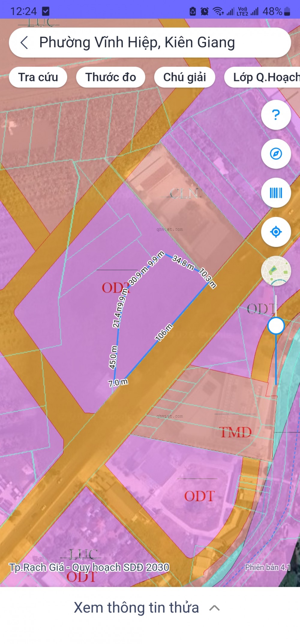Click the layer opacity slider handle

[276, 326]
